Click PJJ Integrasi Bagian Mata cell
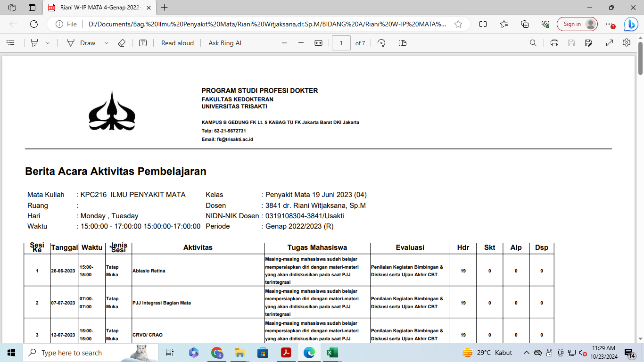 click(x=198, y=303)
